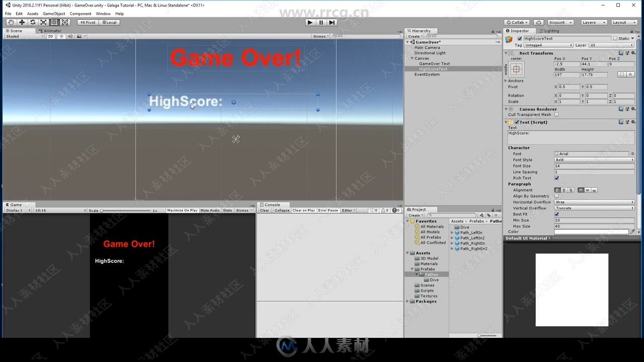Viewport: 644px width, 362px height.
Task: Select left horizontal text alignment
Action: click(557, 190)
